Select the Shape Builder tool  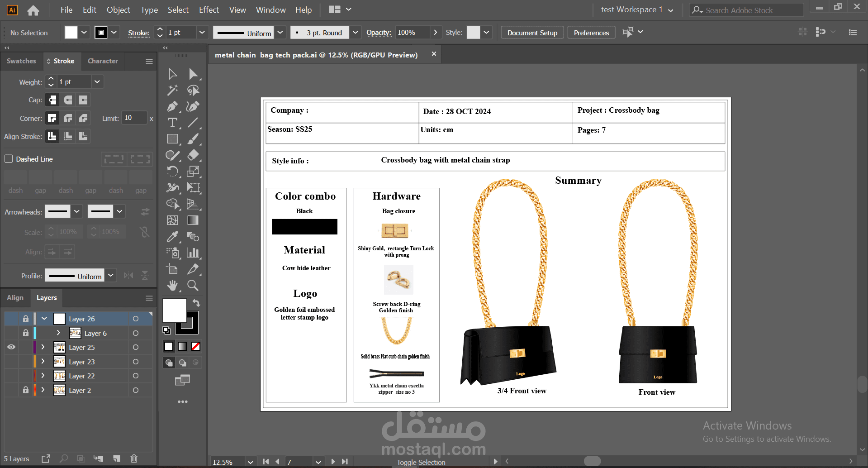(172, 204)
